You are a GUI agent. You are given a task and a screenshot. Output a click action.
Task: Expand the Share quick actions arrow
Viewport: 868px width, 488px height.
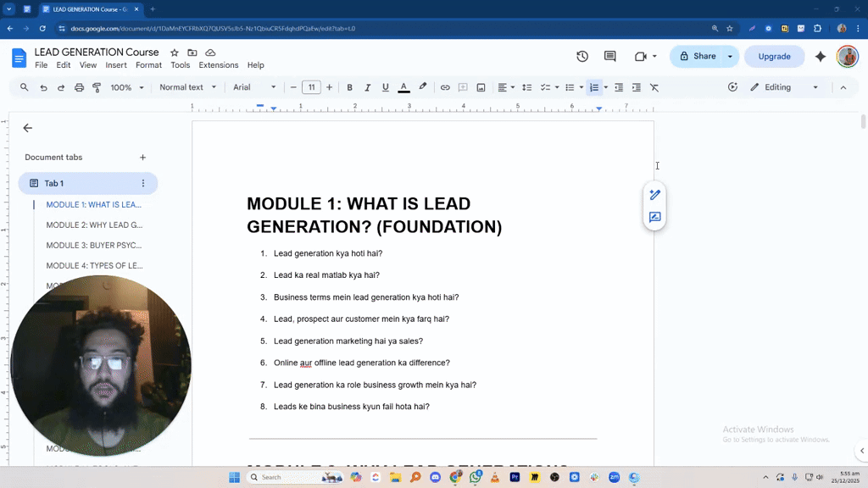(x=730, y=57)
